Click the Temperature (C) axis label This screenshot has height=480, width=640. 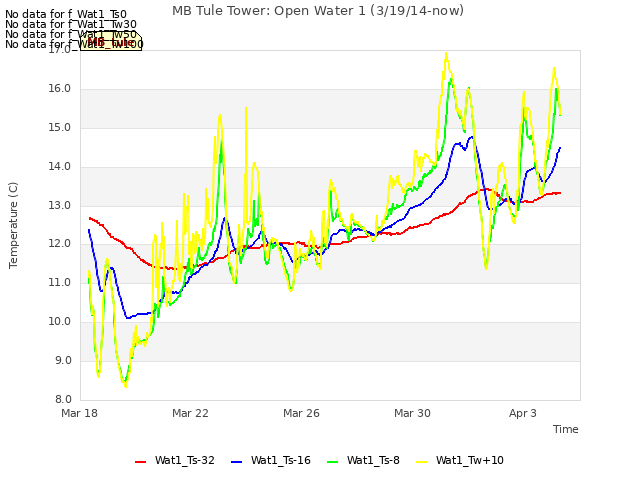(x=13, y=225)
